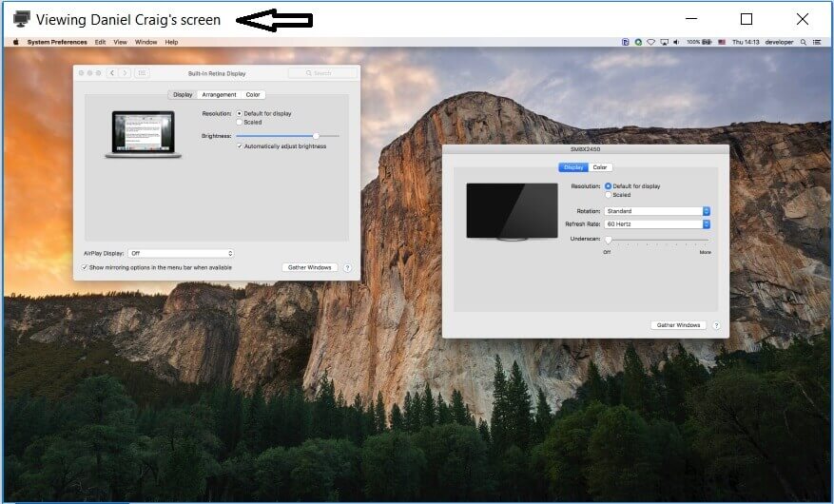Screen dimensions: 834x504
Task: Click help button in SMBX2450 window
Action: (716, 325)
